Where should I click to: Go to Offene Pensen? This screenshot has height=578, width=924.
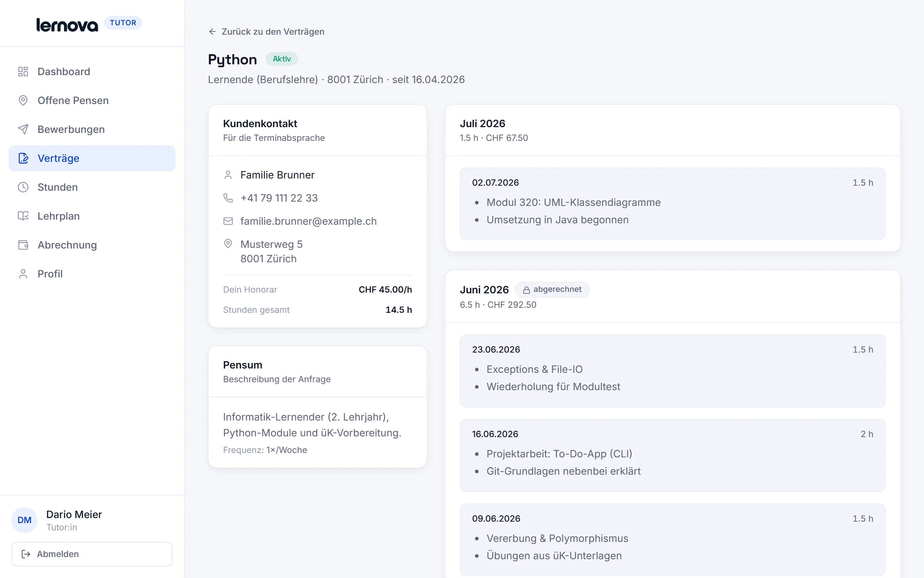92,100
